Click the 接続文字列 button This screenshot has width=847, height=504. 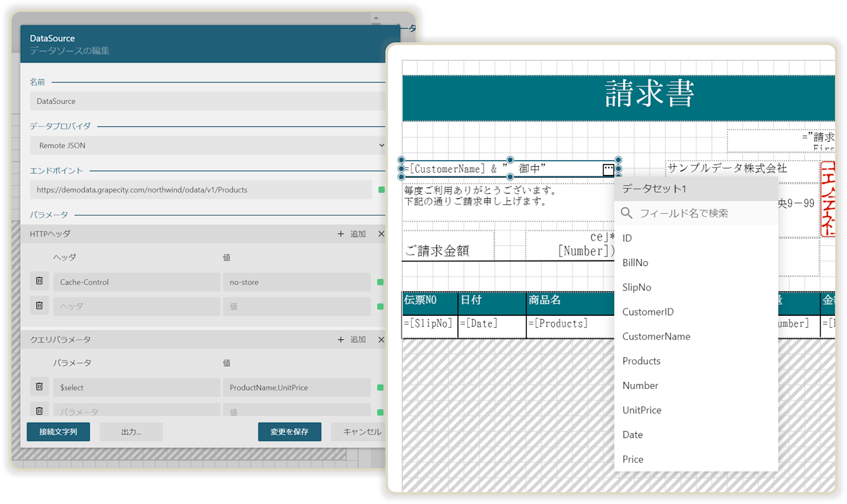(x=58, y=432)
